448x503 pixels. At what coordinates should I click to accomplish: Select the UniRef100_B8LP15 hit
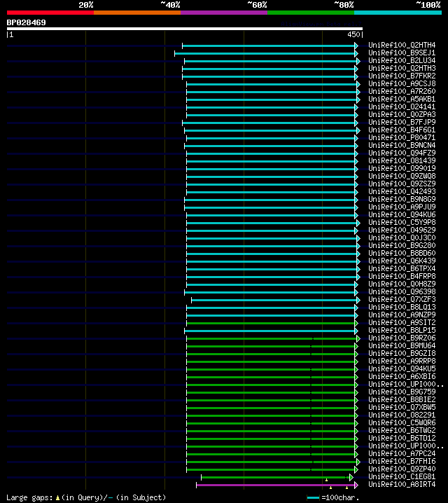tap(402, 330)
